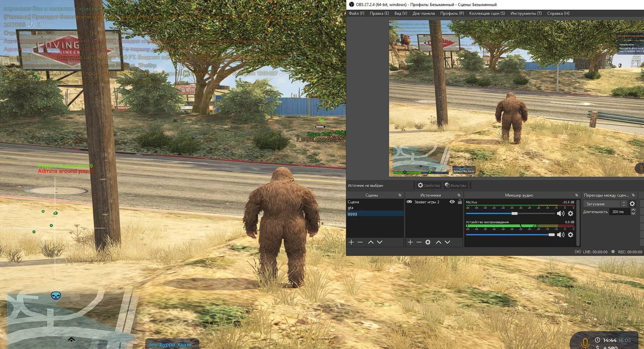Viewport: 644px width, 349px height.
Task: Open source properties gear in Источники toolbar
Action: coord(428,242)
